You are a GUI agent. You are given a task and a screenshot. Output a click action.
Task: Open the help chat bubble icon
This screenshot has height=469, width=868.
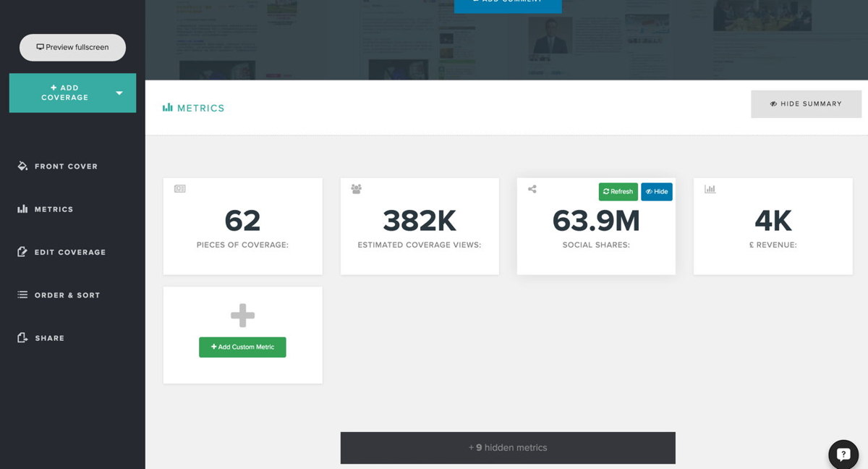click(x=843, y=455)
